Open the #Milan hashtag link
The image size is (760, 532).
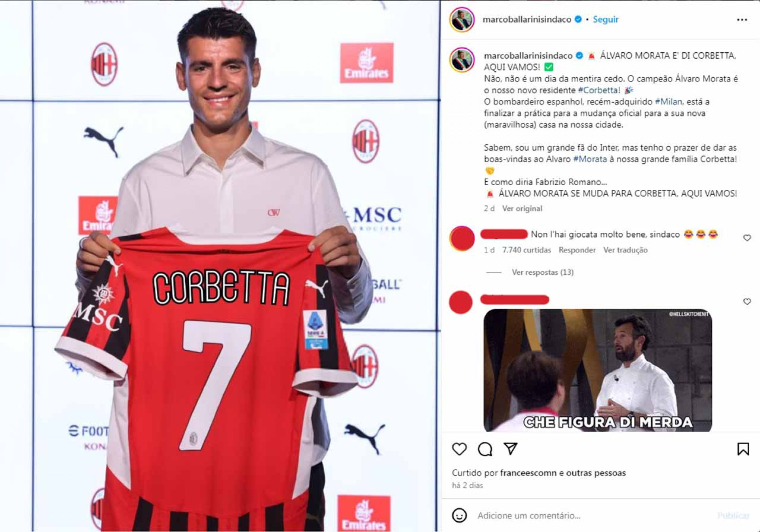tap(668, 101)
